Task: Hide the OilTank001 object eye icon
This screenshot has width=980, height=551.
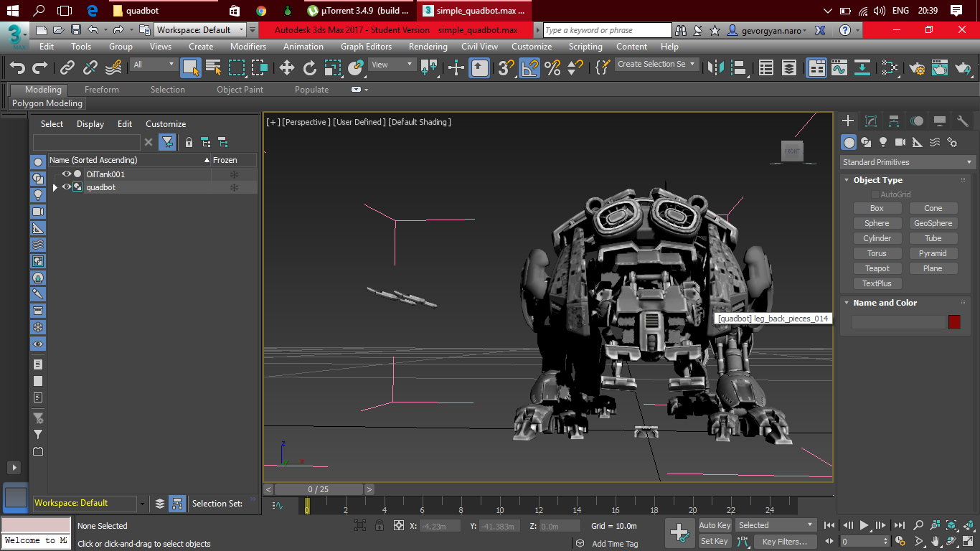Action: [67, 174]
